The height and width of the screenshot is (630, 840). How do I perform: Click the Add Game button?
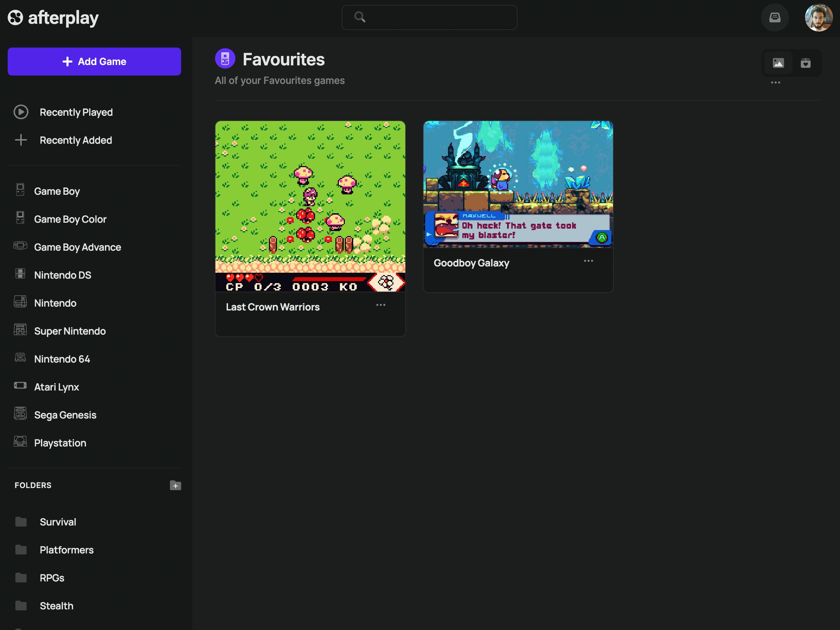click(94, 62)
